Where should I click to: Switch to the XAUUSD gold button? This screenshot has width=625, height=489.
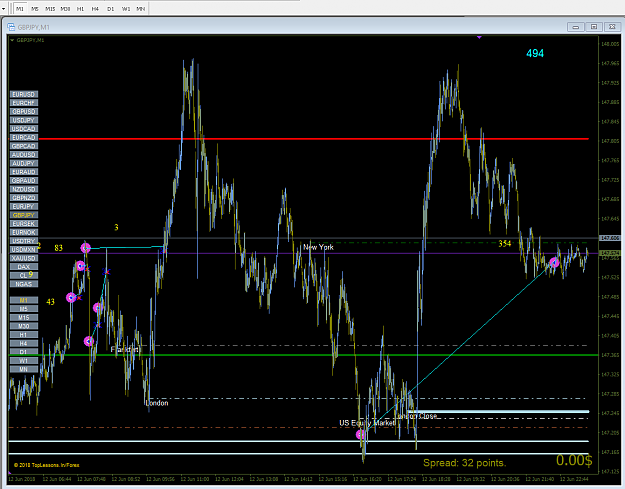[24, 258]
